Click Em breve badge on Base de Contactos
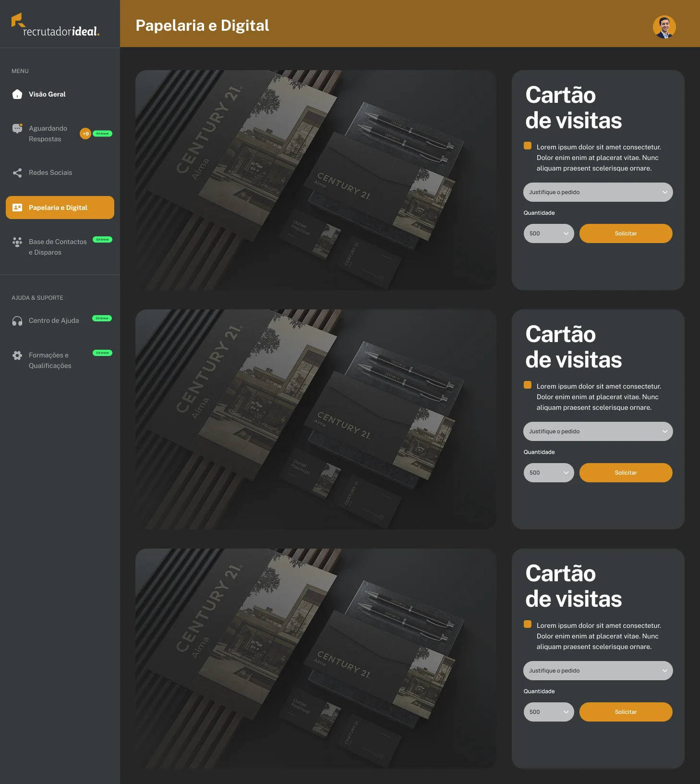This screenshot has width=700, height=784. coord(102,239)
